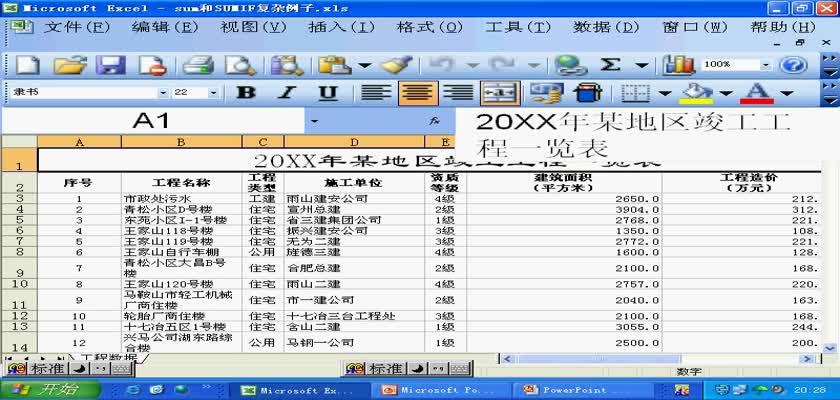Screen dimensions: 840x400
Task: Toggle Underline formatting
Action: [327, 93]
